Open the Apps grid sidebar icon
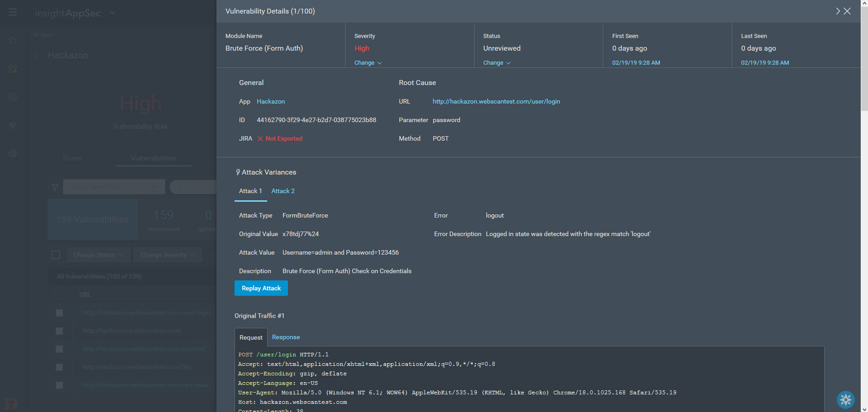Screen dimensions: 868x412 tap(13, 69)
